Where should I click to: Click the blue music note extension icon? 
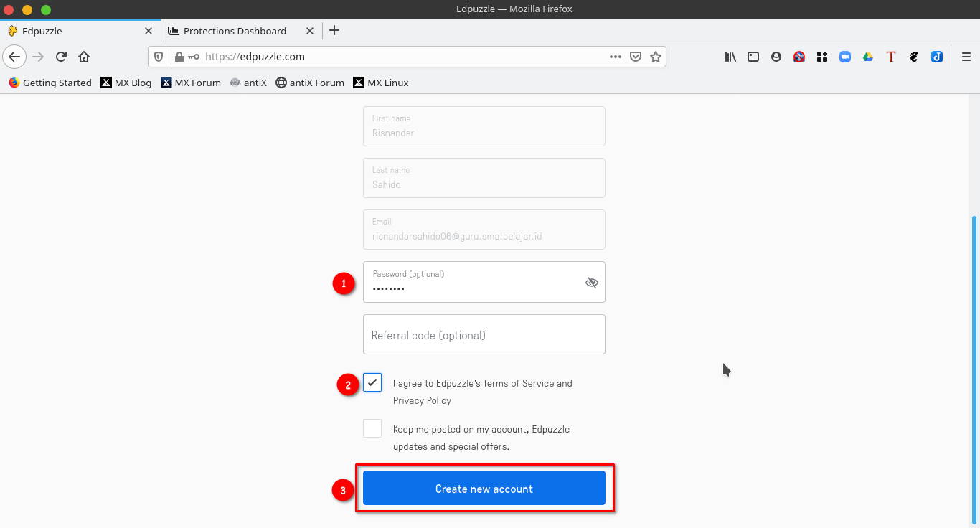(937, 57)
